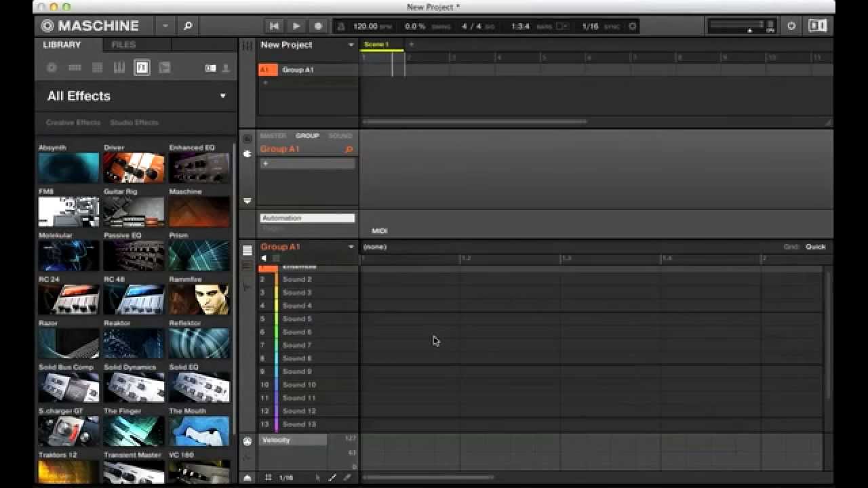868x488 pixels.
Task: Select the Groups file type icon
Action: pos(75,68)
